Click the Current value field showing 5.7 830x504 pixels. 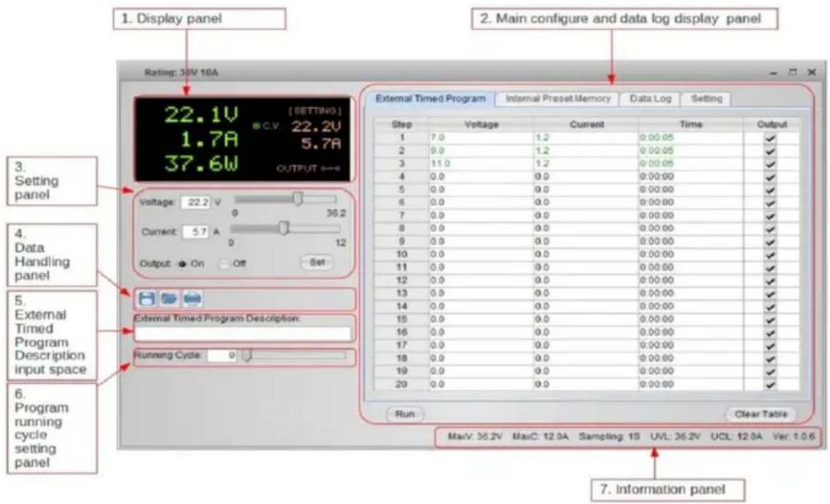pyautogui.click(x=196, y=232)
